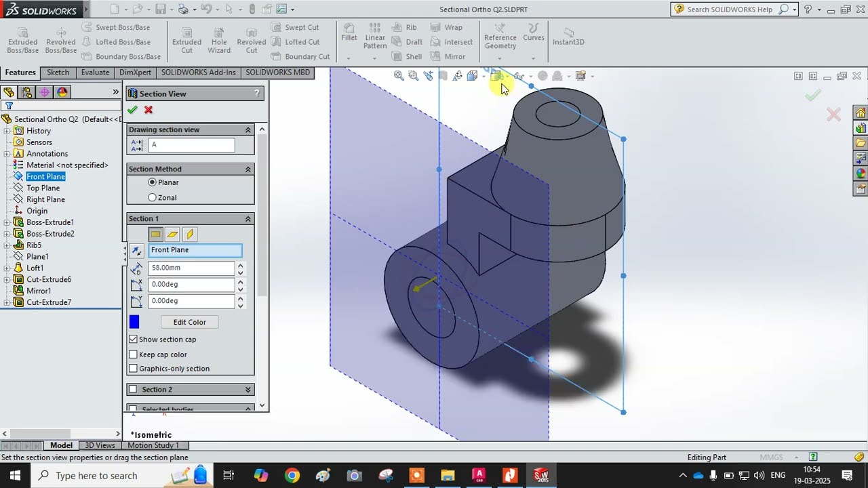This screenshot has height=488, width=868.
Task: Select Top Plane in feature tree
Action: 43,188
